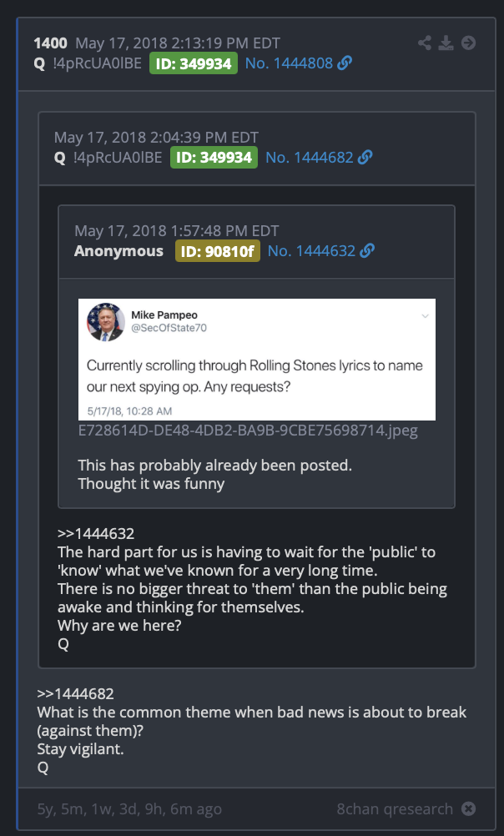Open post No. 1444682 link
Viewport: 504px width, 836px height.
pos(310,158)
